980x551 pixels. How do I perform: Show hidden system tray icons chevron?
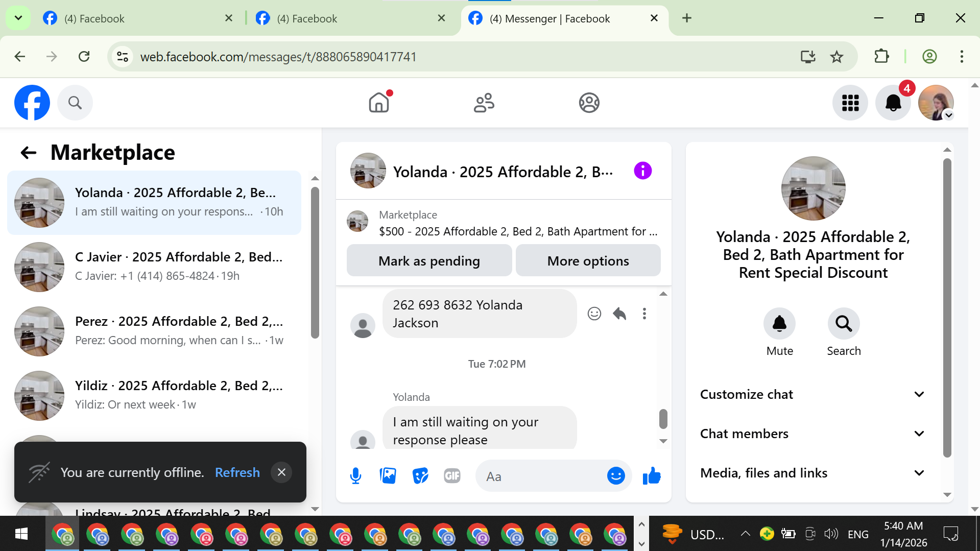point(746,534)
